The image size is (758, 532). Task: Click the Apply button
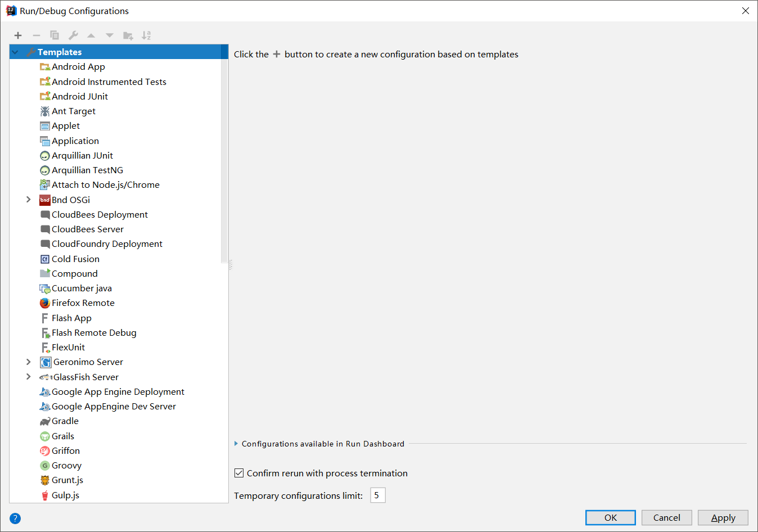click(723, 518)
